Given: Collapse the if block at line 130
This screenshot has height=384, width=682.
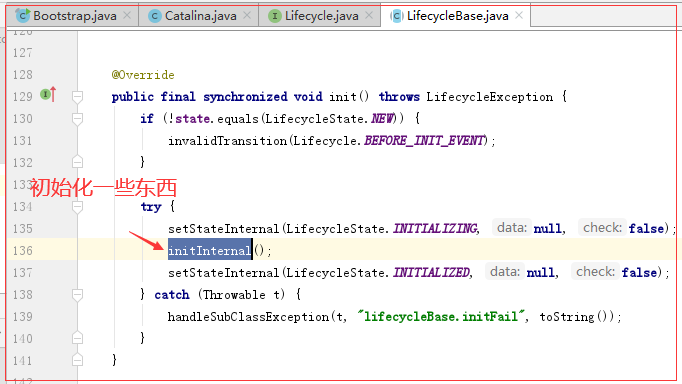Looking at the screenshot, I should [77, 119].
